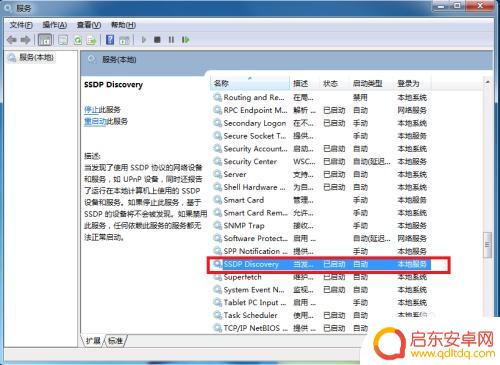This screenshot has height=365, width=500.
Task: Sort by the 登录为 column header
Action: (413, 83)
